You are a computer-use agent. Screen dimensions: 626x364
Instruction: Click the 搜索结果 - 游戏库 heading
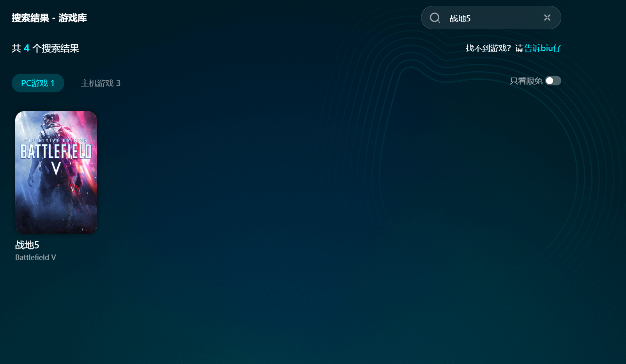click(49, 18)
